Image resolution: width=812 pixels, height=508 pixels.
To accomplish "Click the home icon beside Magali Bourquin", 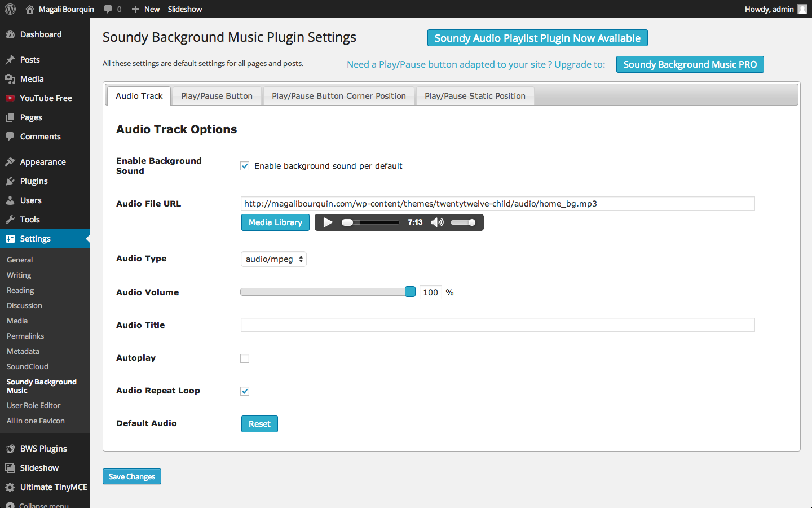I will [x=30, y=9].
